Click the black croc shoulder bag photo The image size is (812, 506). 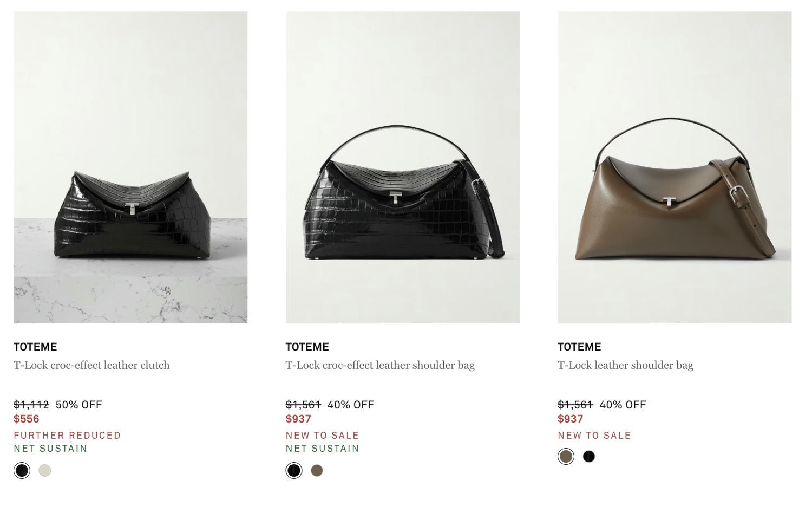pos(402,167)
